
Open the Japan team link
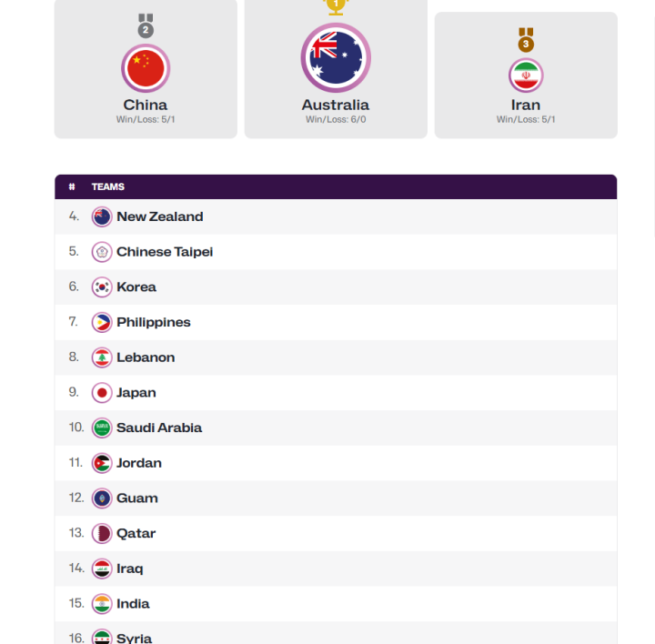coord(136,393)
